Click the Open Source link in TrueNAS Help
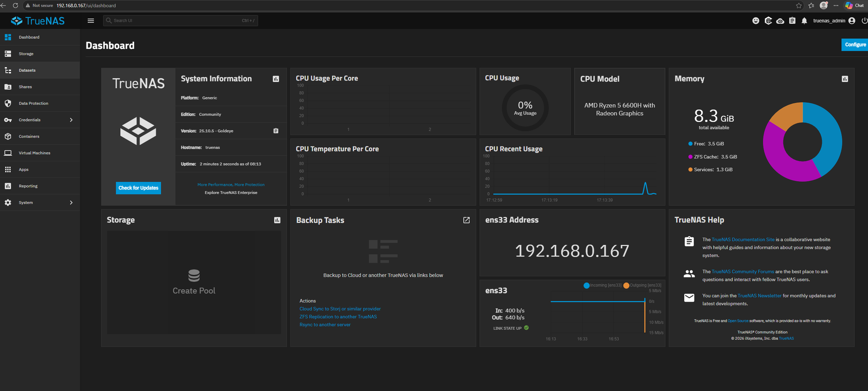Image resolution: width=868 pixels, height=391 pixels. 738,321
